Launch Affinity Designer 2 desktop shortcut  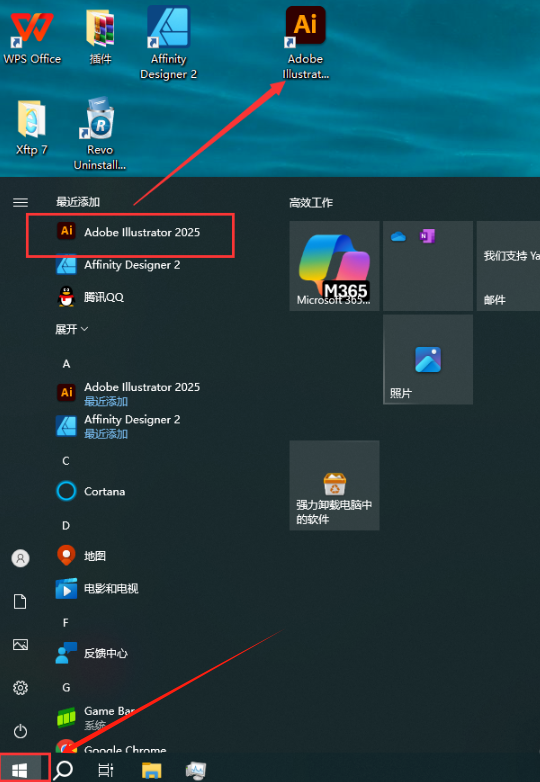click(x=169, y=43)
